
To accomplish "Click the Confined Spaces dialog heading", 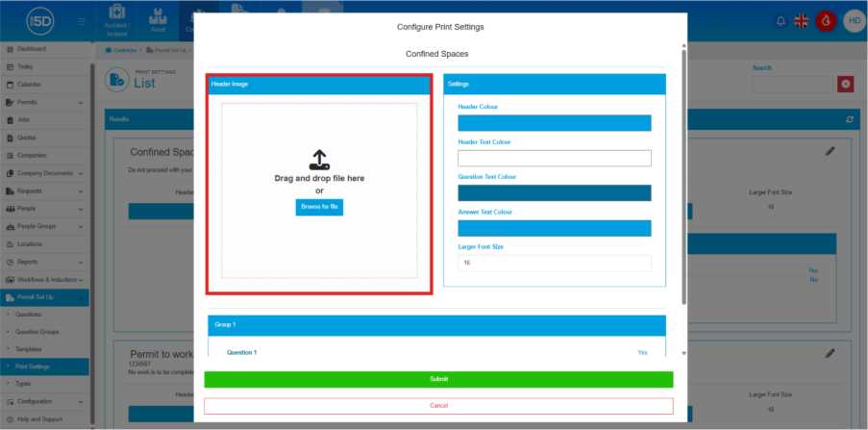I will tap(436, 54).
